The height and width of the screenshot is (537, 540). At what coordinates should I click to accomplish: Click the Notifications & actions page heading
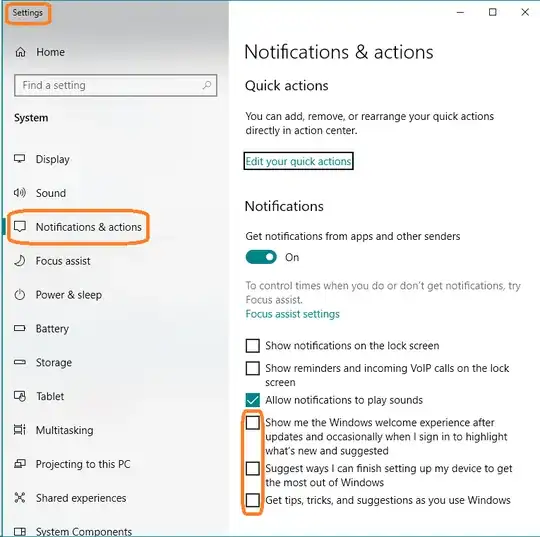click(x=339, y=52)
